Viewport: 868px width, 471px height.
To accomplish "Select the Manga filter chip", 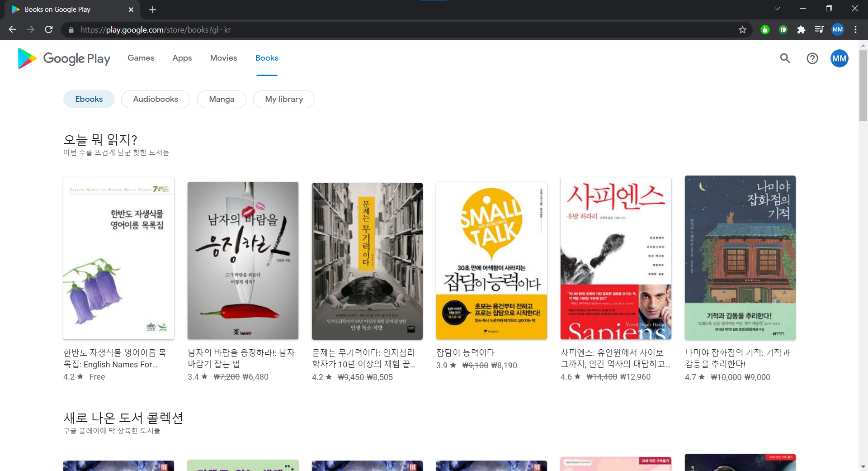I will pyautogui.click(x=222, y=99).
